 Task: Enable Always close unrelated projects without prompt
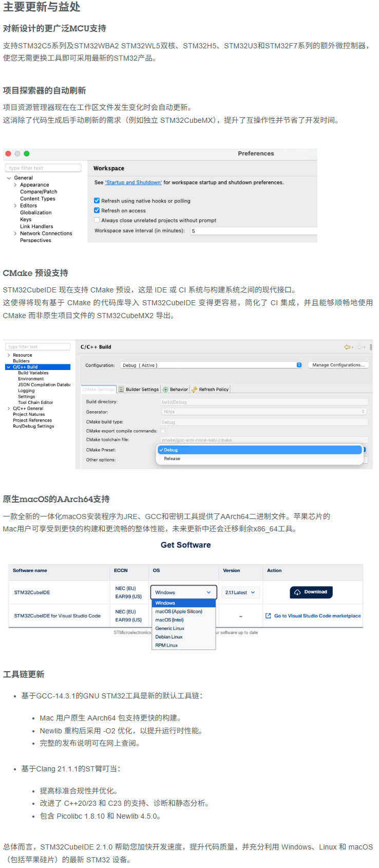click(x=97, y=220)
